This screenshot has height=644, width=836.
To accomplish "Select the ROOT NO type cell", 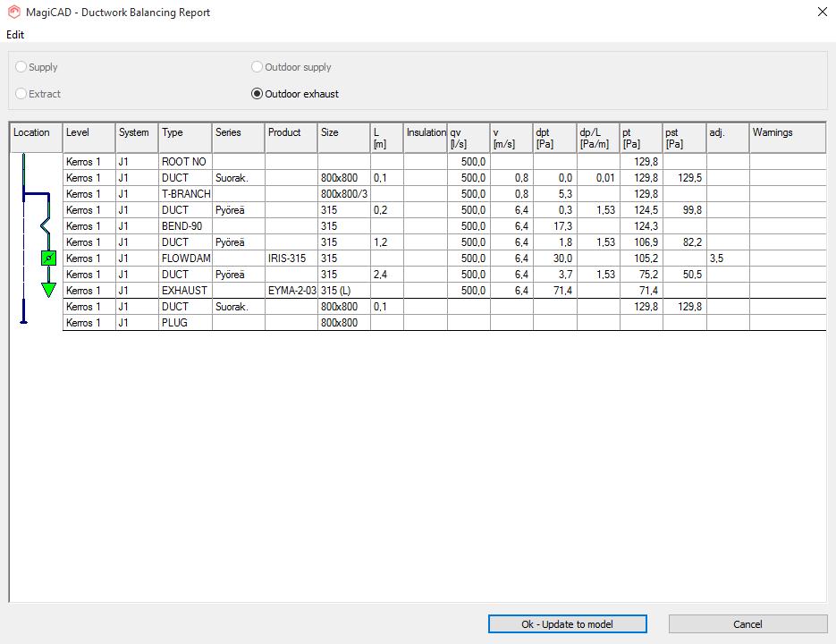I will [x=185, y=162].
